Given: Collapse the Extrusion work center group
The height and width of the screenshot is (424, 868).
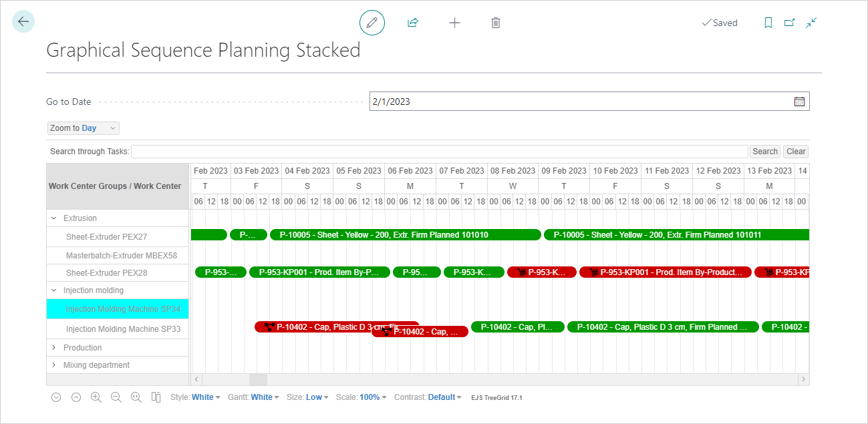Looking at the screenshot, I should point(55,218).
